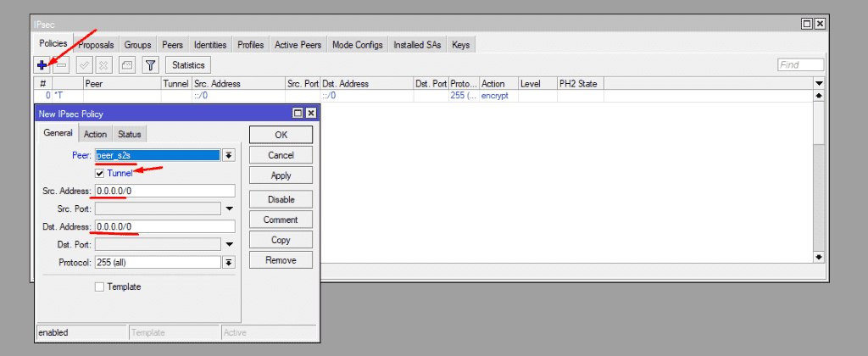
Task: Close the New IPsec Policy dialog
Action: click(x=310, y=114)
